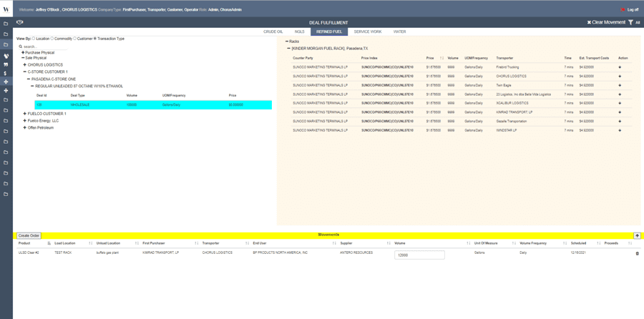The height and width of the screenshot is (319, 644).
Task: Click action icon for Twin Eagle row
Action: pos(620,85)
